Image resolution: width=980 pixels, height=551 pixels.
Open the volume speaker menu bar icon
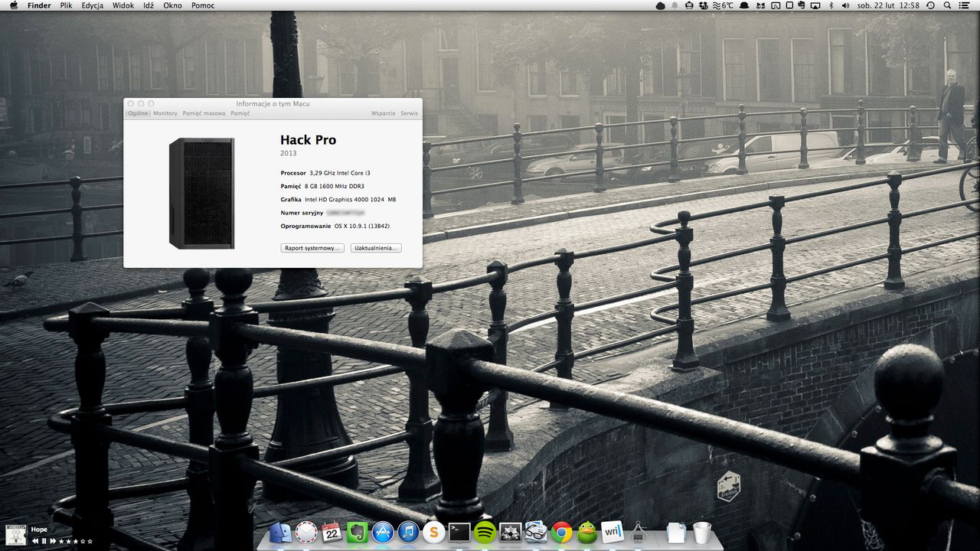[846, 5]
